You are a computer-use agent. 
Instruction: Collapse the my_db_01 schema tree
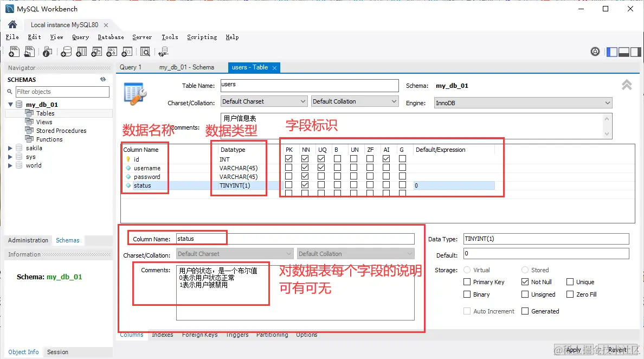(x=10, y=104)
